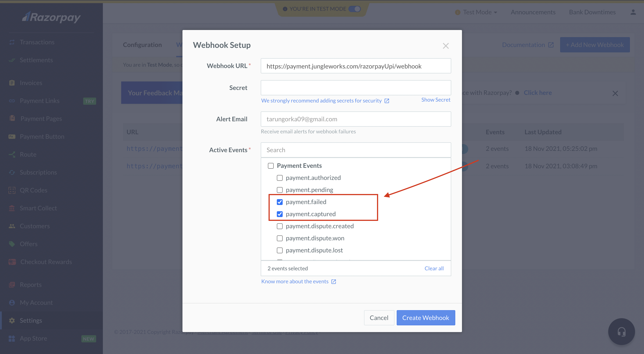This screenshot has width=644, height=354.
Task: Open the support headset chat icon
Action: point(621,332)
